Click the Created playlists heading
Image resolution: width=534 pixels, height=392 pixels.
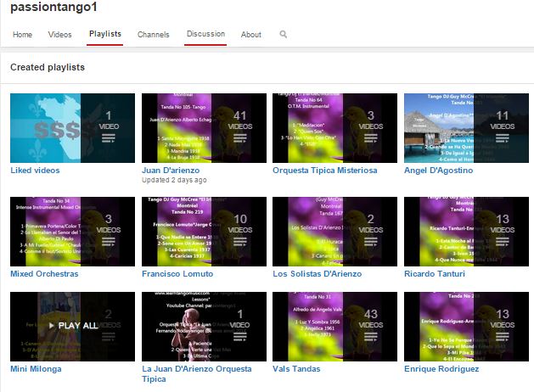[48, 67]
